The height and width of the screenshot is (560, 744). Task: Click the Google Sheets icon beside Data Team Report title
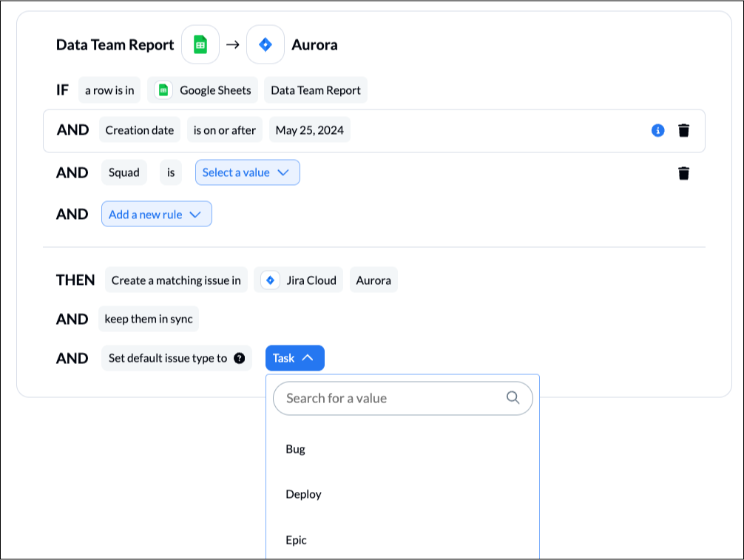coord(200,44)
